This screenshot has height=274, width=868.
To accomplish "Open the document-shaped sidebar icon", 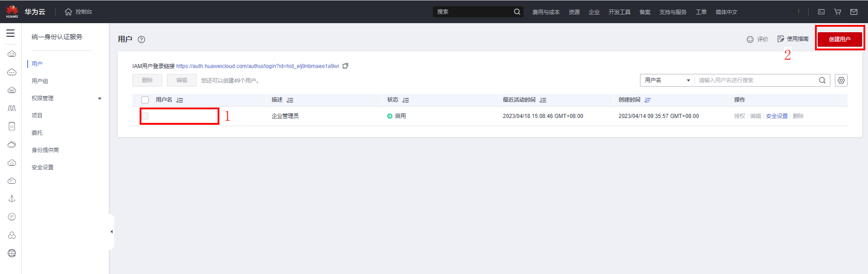I will point(12,126).
